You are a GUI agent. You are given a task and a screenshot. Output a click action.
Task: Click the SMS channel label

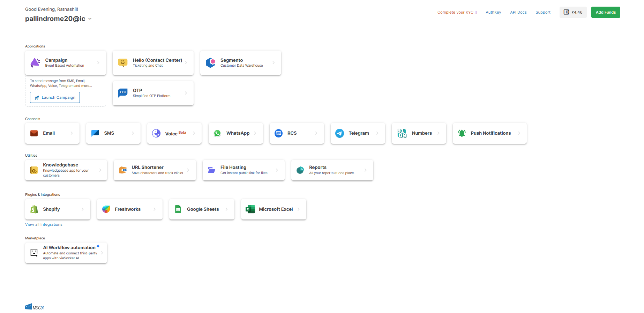[109, 133]
